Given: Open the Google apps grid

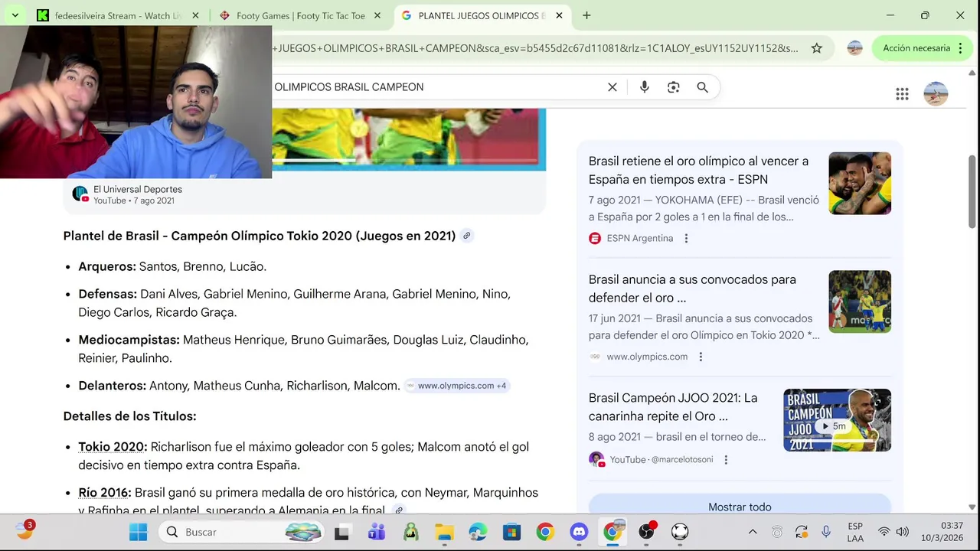Looking at the screenshot, I should (x=902, y=94).
